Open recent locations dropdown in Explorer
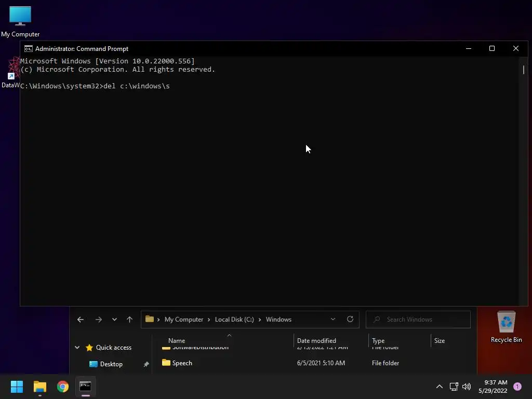The image size is (532, 399). [x=114, y=320]
